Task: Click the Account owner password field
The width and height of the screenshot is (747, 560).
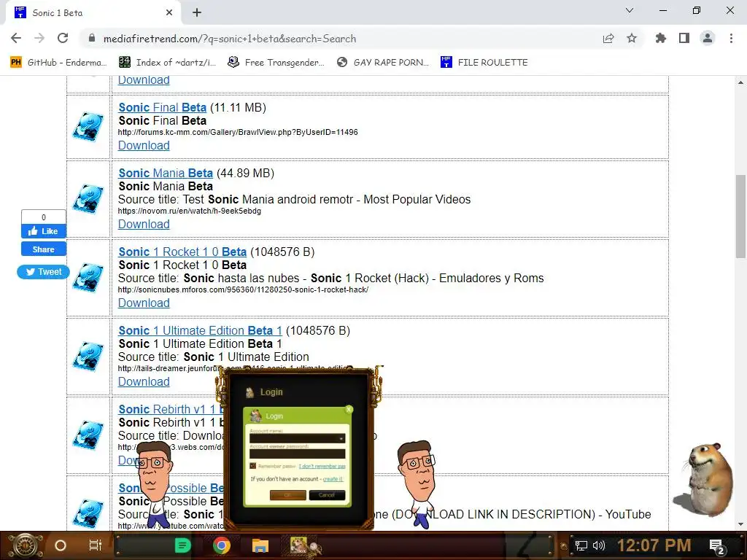Action: [x=298, y=454]
